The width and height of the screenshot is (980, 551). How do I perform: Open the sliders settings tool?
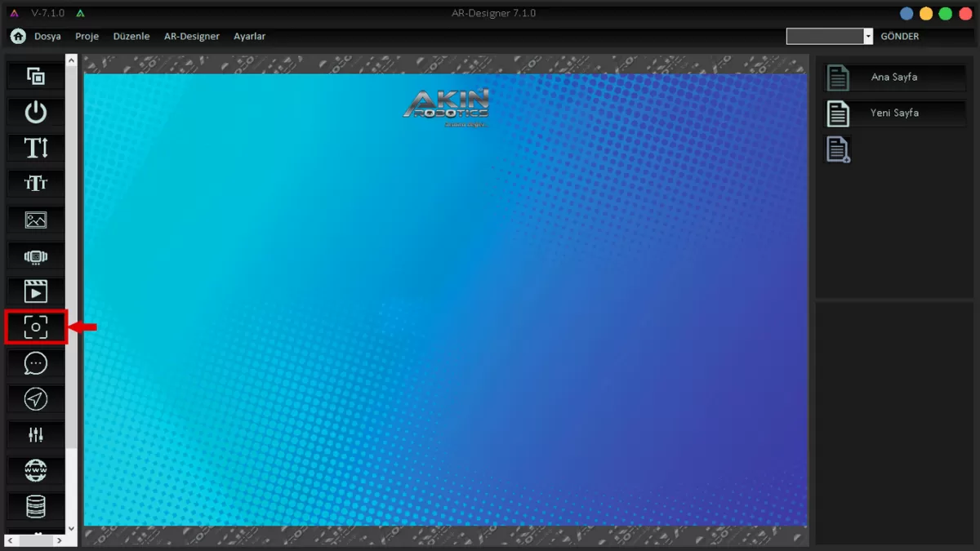pos(36,434)
